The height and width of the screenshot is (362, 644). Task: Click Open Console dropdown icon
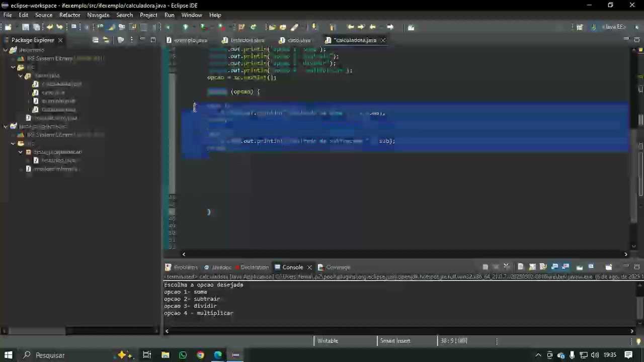[x=608, y=267]
